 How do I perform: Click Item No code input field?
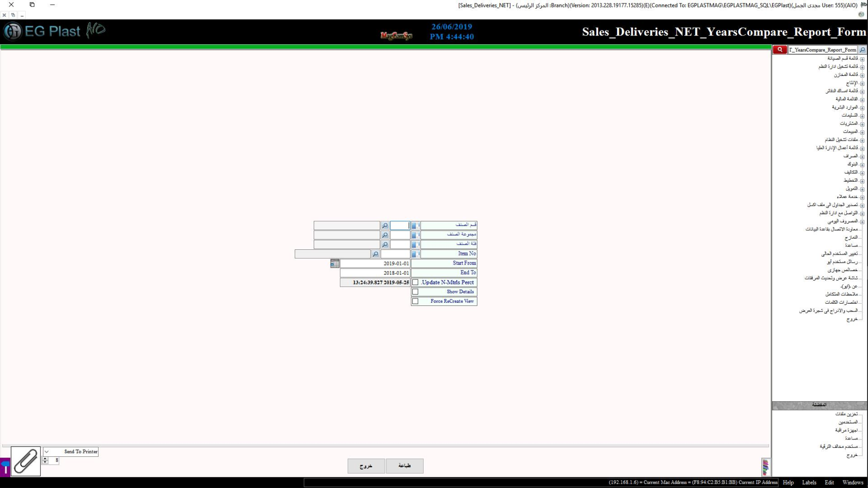[x=395, y=254]
